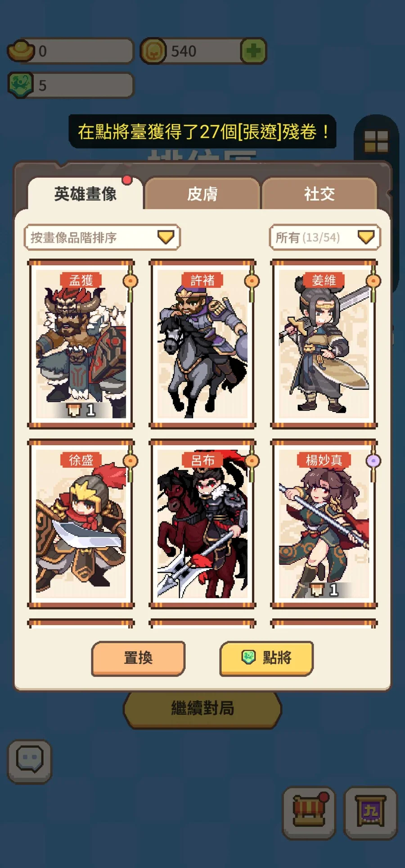This screenshot has height=868, width=405.
Task: Tap the grid layout icon
Action: pyautogui.click(x=376, y=142)
